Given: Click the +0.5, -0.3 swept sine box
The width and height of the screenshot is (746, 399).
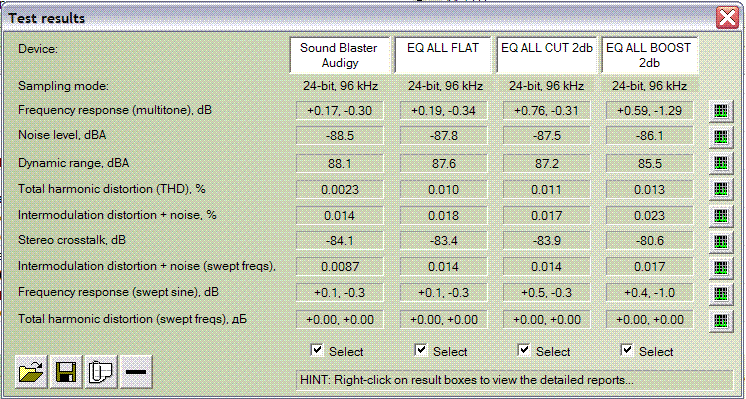Looking at the screenshot, I should pos(547,292).
